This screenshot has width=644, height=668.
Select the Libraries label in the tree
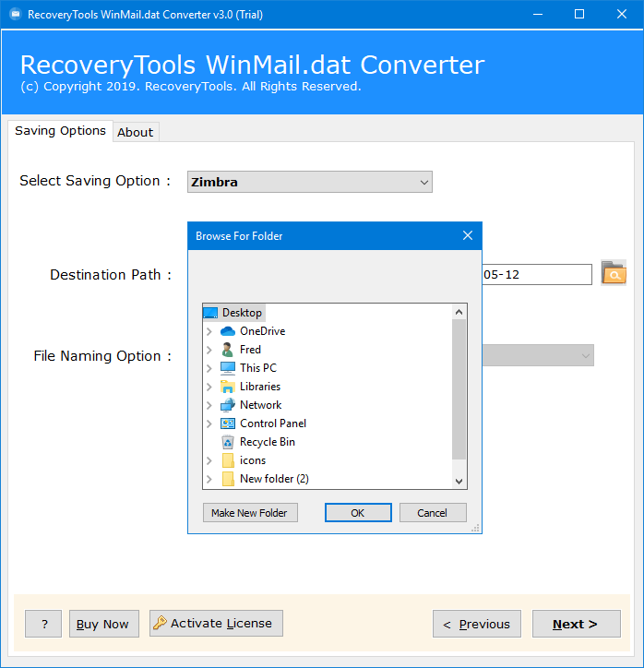[x=260, y=387]
